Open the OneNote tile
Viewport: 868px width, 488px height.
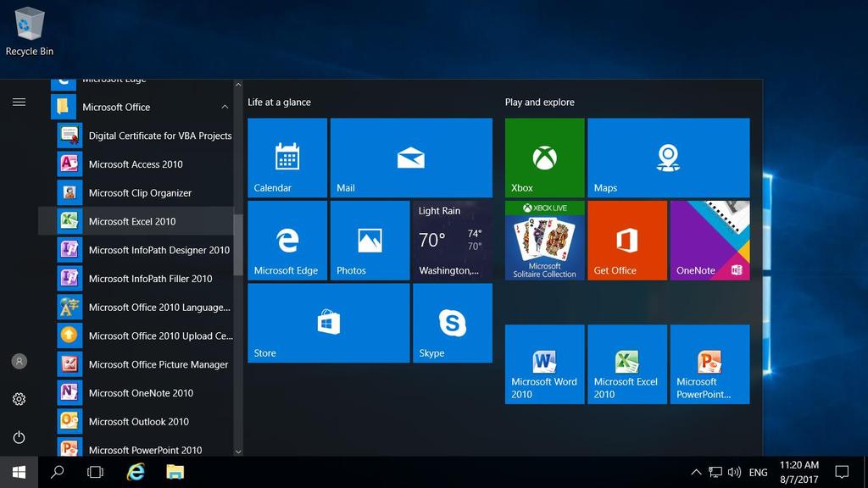pos(709,240)
